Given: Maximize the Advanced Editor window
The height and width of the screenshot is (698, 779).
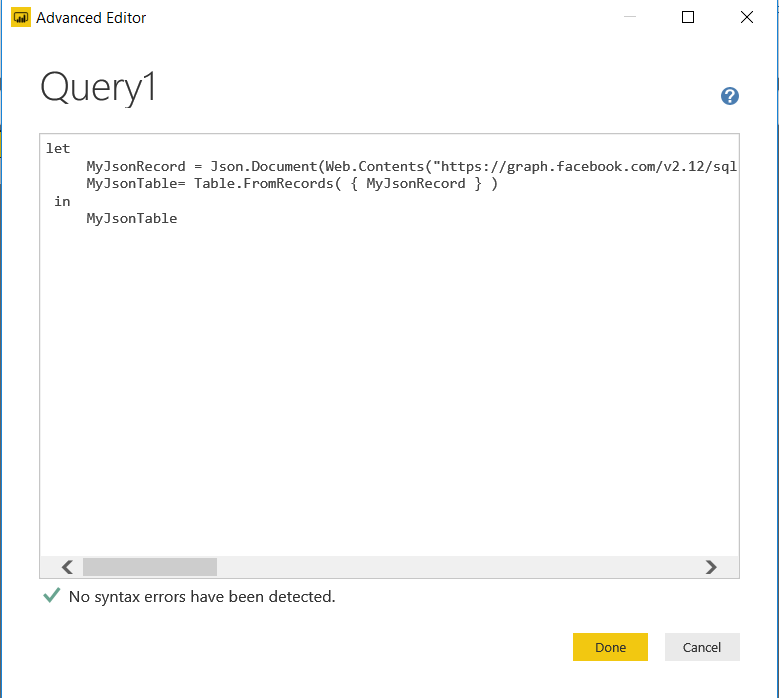Looking at the screenshot, I should pos(688,17).
